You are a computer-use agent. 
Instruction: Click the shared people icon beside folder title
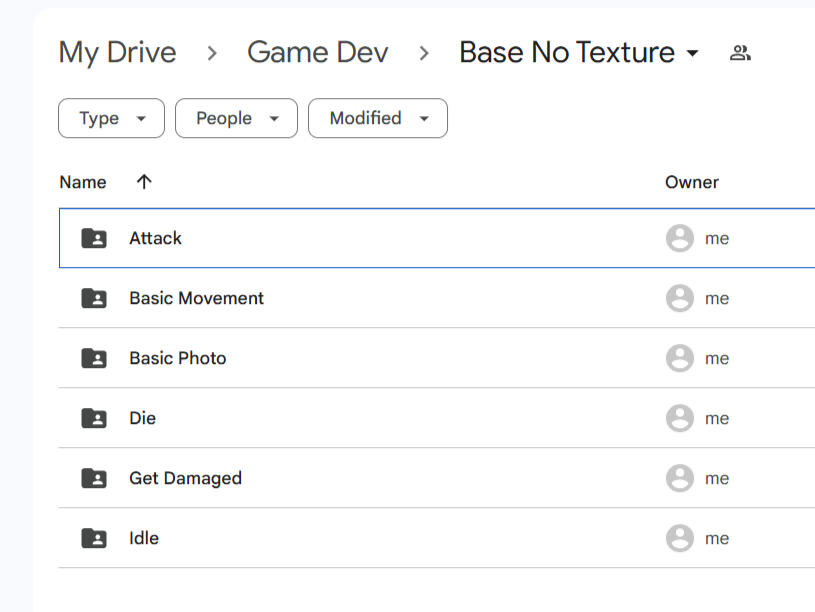[x=740, y=53]
